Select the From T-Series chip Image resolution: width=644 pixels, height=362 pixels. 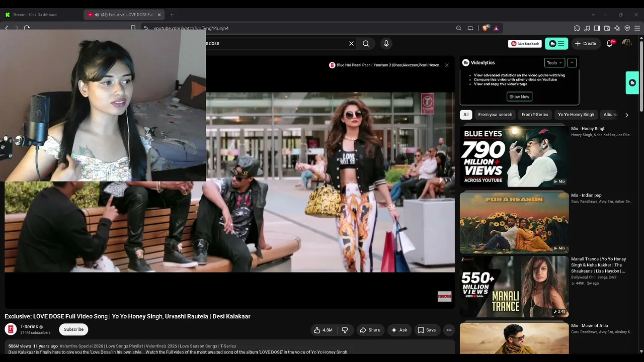pyautogui.click(x=535, y=115)
